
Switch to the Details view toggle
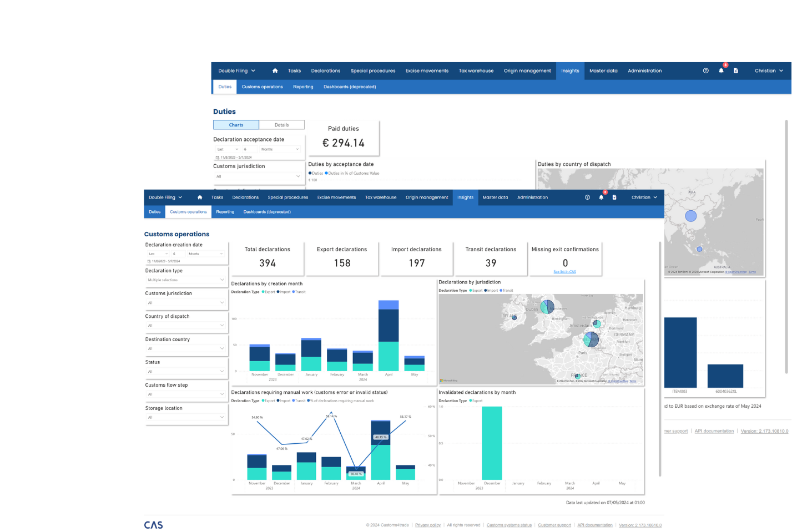281,125
